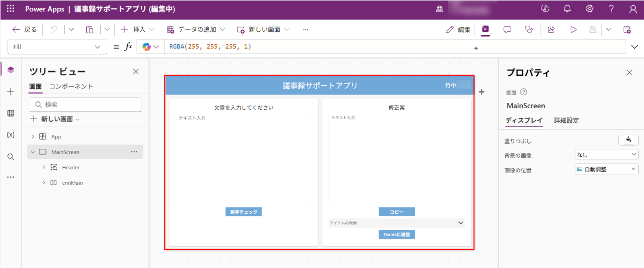Open the 背景の画像 dropdown

click(606, 155)
